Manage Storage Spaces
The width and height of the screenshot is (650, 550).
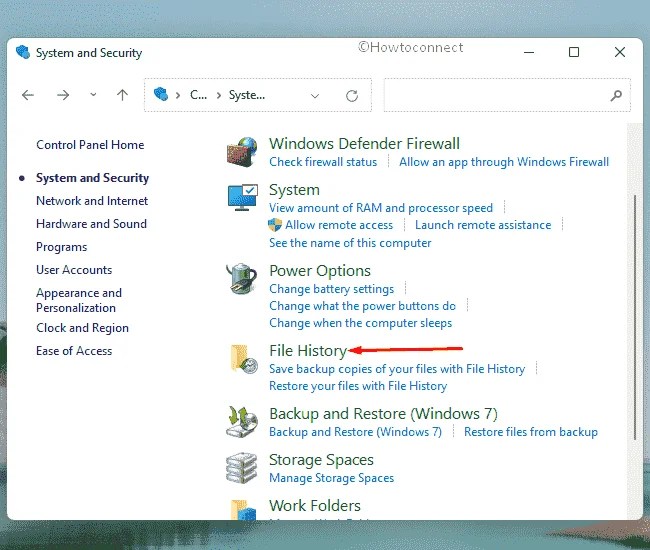coord(331,478)
